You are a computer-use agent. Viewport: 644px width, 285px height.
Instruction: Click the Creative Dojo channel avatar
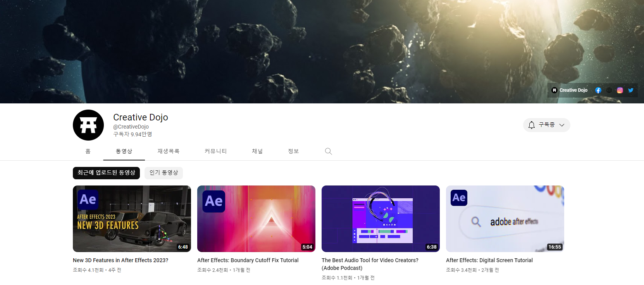coord(88,125)
